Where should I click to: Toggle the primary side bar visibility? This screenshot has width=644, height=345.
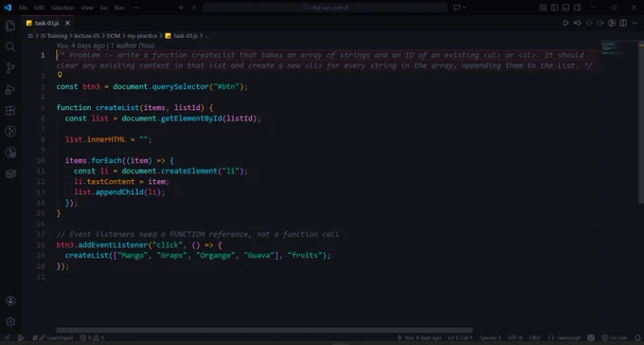[x=554, y=8]
